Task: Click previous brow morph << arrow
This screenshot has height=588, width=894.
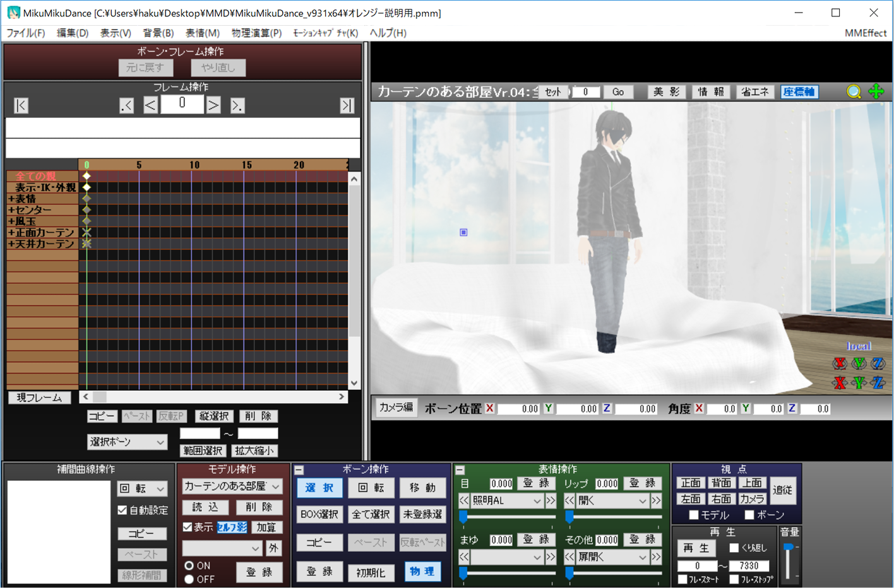Action: 464,557
